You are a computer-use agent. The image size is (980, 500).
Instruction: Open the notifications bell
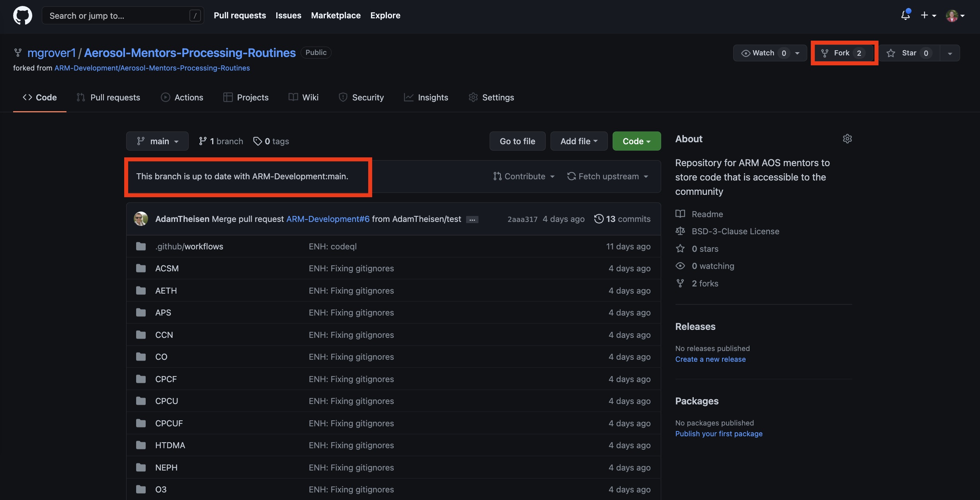pos(905,15)
